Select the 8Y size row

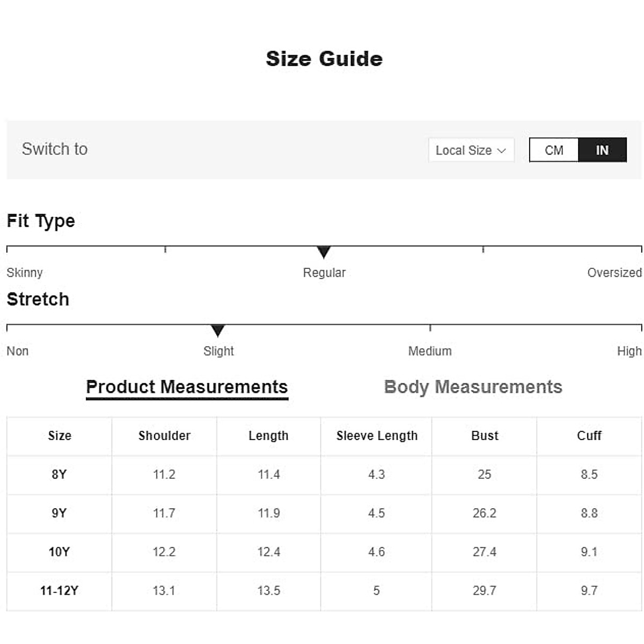click(x=59, y=474)
